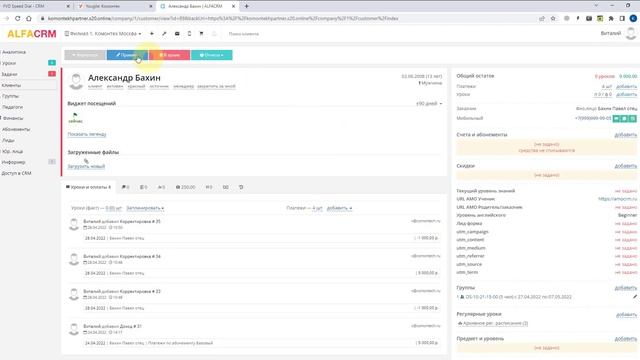
Task: Click добавить link for Счета и абонементы
Action: click(626, 135)
